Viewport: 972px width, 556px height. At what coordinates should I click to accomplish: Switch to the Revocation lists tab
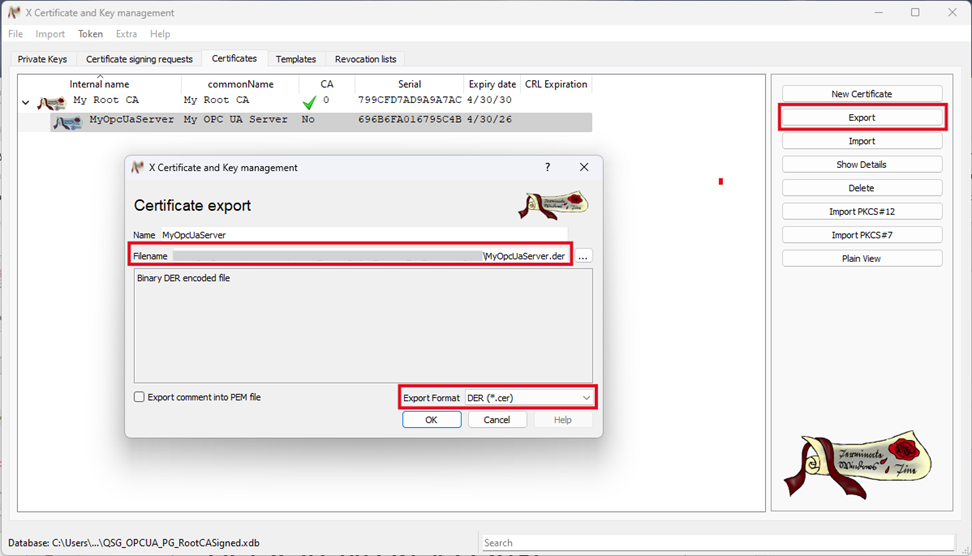click(x=365, y=59)
